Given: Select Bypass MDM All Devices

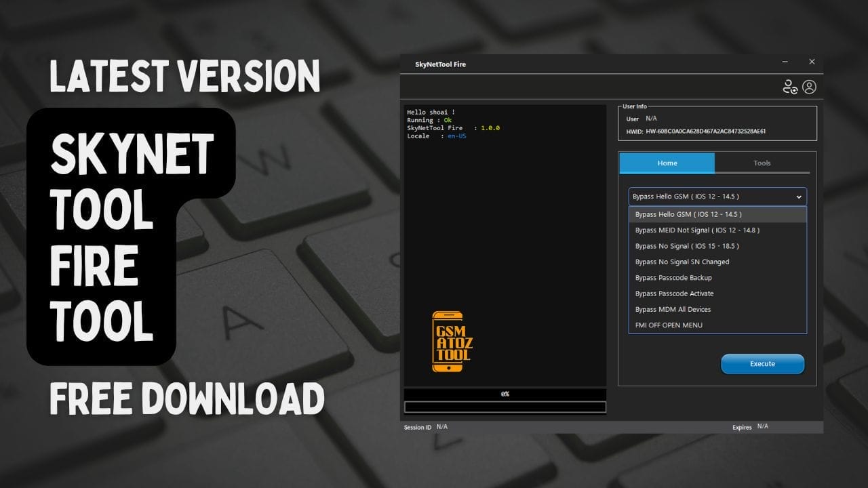Looking at the screenshot, I should [x=717, y=309].
